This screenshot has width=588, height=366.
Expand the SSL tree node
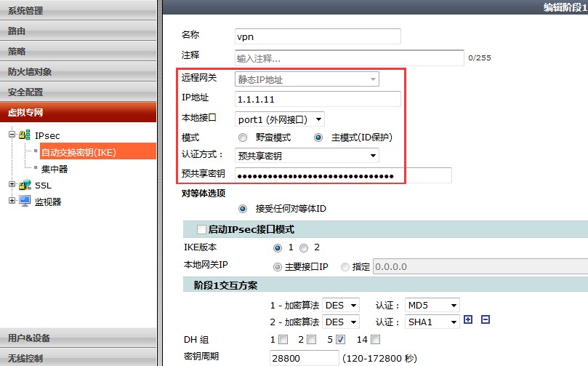point(12,185)
